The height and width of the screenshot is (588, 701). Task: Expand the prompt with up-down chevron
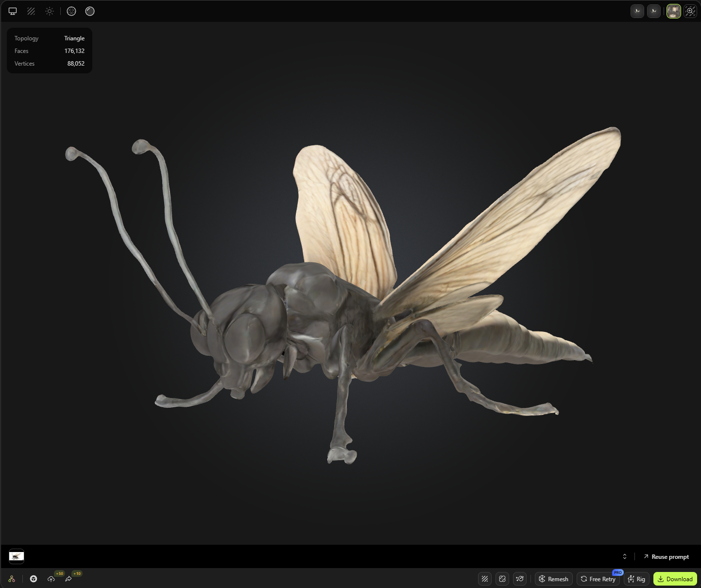pos(625,556)
